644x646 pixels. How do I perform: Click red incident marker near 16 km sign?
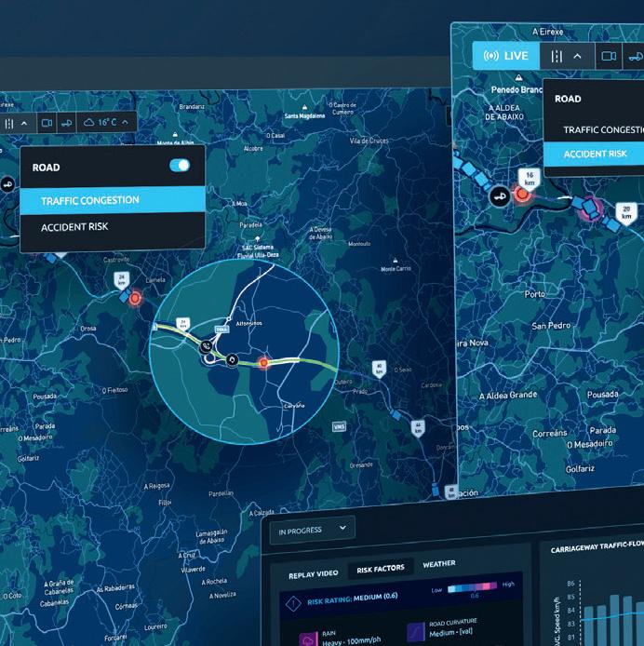(522, 194)
